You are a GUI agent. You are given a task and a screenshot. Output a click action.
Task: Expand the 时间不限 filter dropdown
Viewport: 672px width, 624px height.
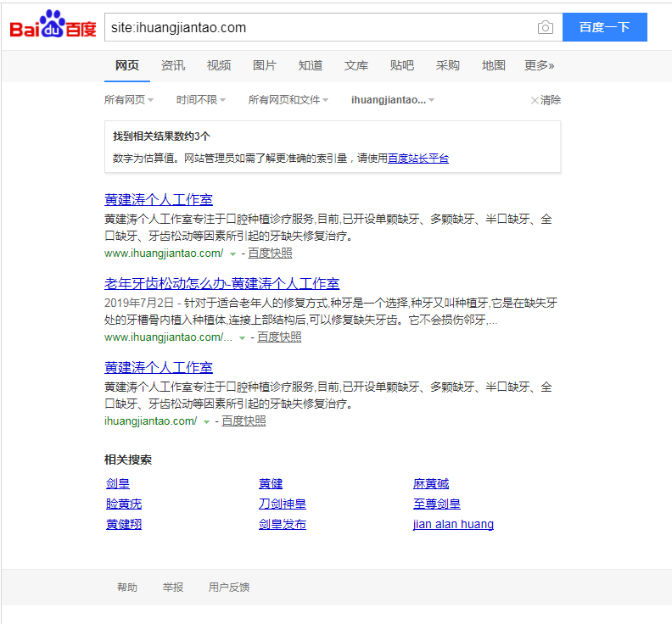point(201,100)
